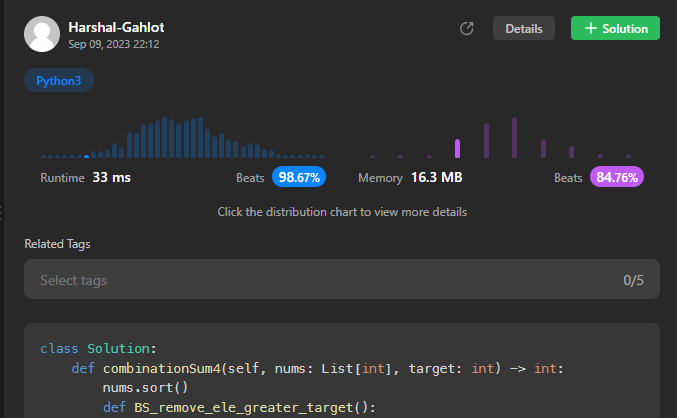Click the Harshal-Gahlot profile avatar
Image resolution: width=677 pixels, height=418 pixels.
[x=41, y=34]
